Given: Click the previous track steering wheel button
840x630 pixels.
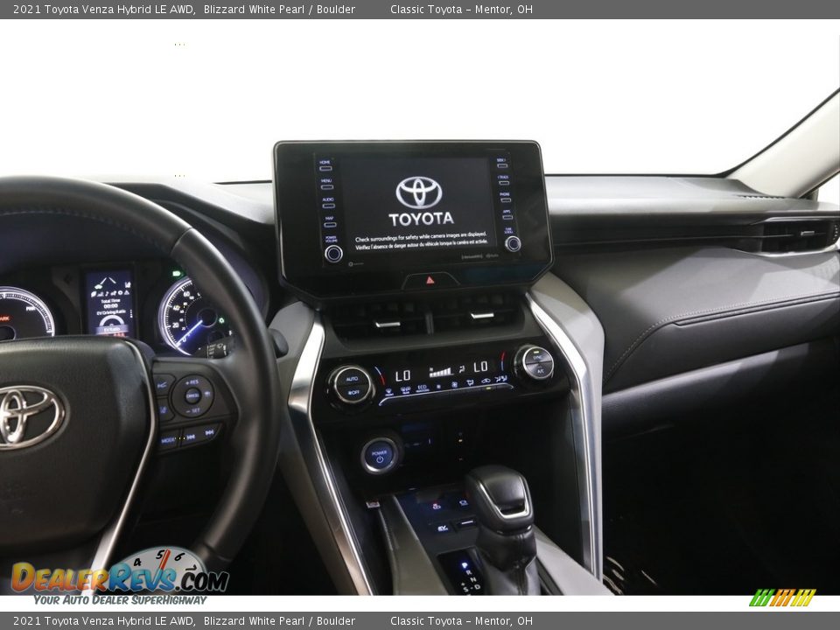Looking at the screenshot, I should click(x=191, y=437).
